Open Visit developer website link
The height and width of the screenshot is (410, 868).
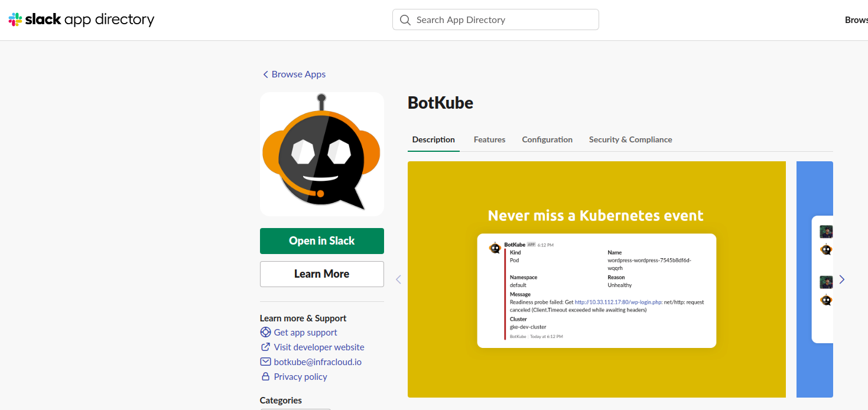pyautogui.click(x=319, y=347)
